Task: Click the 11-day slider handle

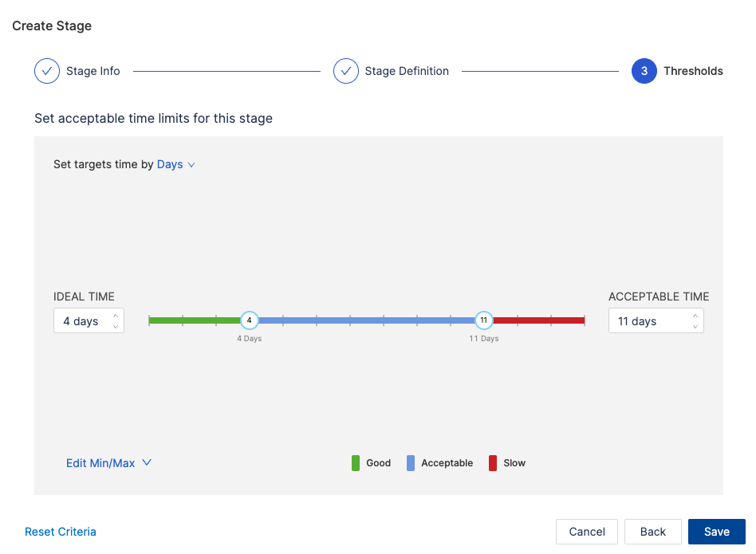Action: 483,320
